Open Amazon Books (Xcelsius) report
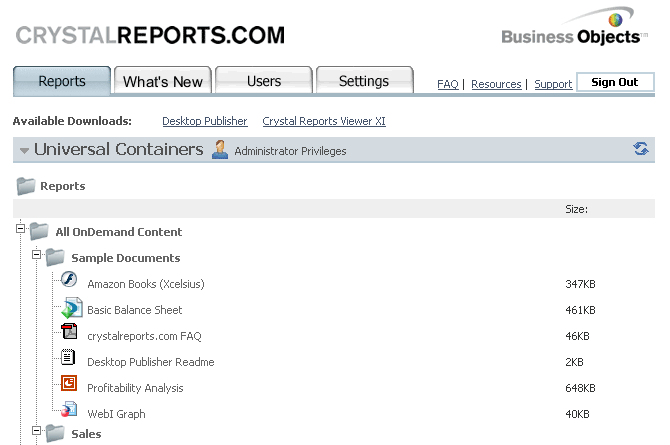Viewport: 670px width, 445px height. point(146,284)
